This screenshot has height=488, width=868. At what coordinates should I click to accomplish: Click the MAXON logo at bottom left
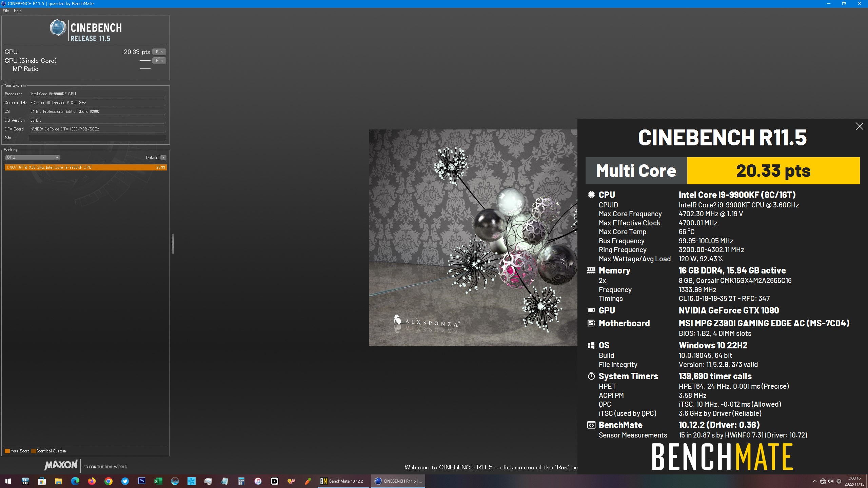(x=61, y=465)
